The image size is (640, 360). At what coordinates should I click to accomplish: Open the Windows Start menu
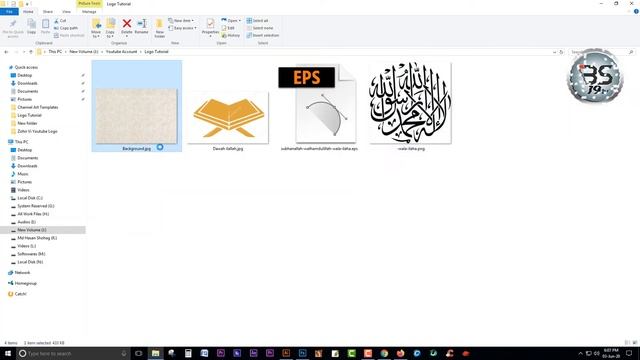pos(8,353)
